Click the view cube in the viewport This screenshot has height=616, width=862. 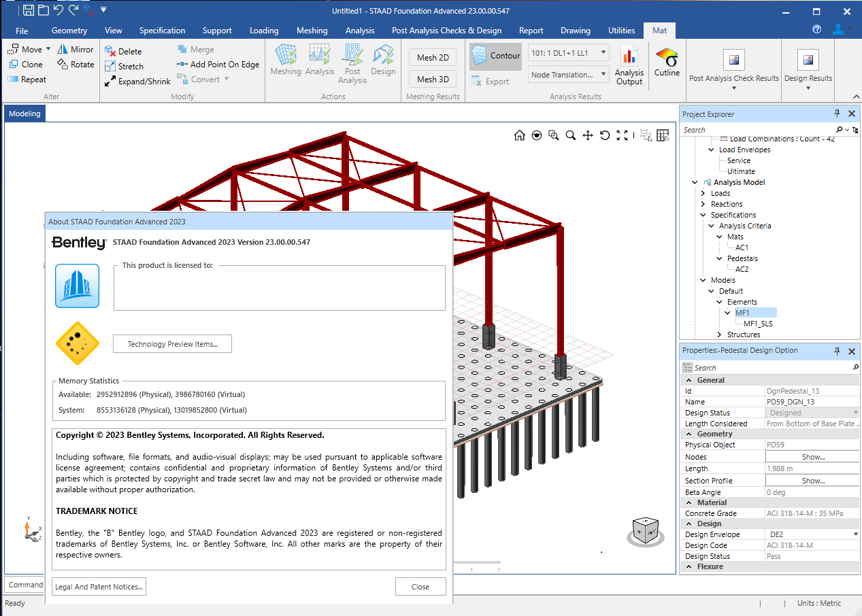tap(644, 530)
